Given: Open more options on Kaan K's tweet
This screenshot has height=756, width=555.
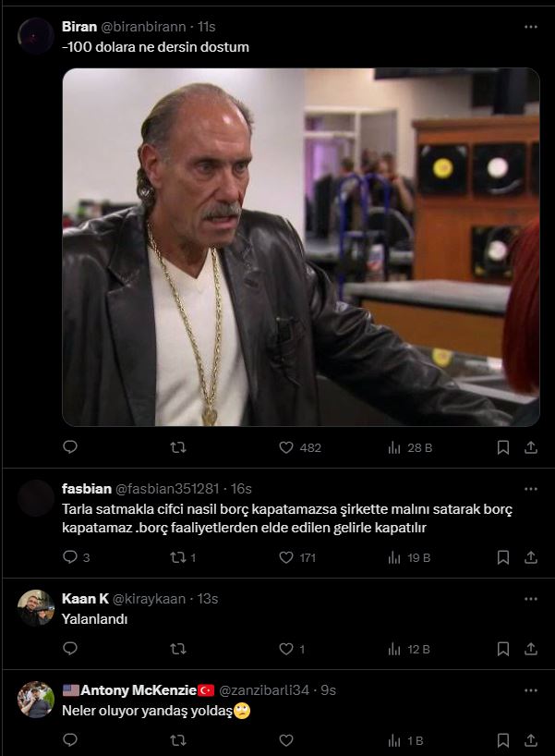Looking at the screenshot, I should tap(531, 599).
